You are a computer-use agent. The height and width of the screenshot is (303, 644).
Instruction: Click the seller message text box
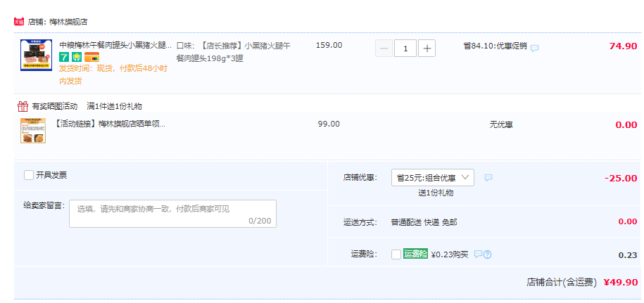pyautogui.click(x=172, y=214)
